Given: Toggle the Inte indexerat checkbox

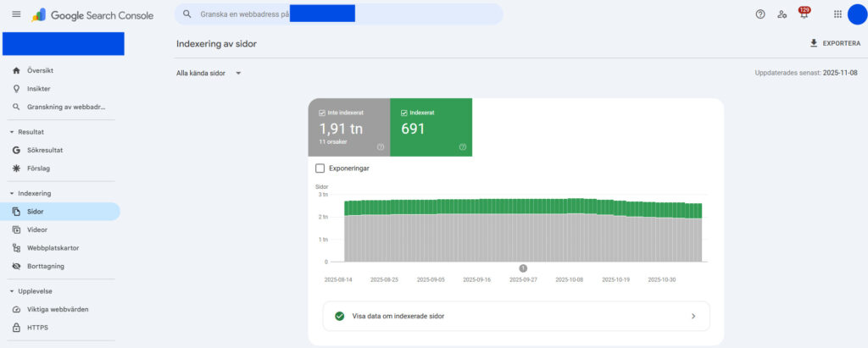Looking at the screenshot, I should pos(322,113).
